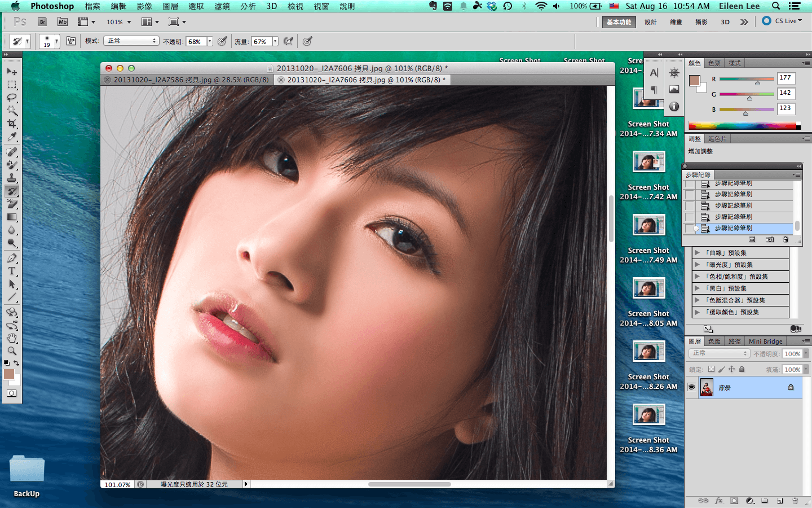Open the Character panel icon
The width and height of the screenshot is (812, 508).
(654, 73)
